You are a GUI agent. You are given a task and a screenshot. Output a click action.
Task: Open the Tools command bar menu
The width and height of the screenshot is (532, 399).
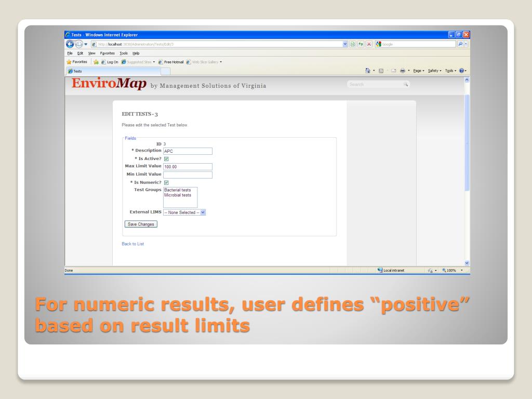point(450,71)
